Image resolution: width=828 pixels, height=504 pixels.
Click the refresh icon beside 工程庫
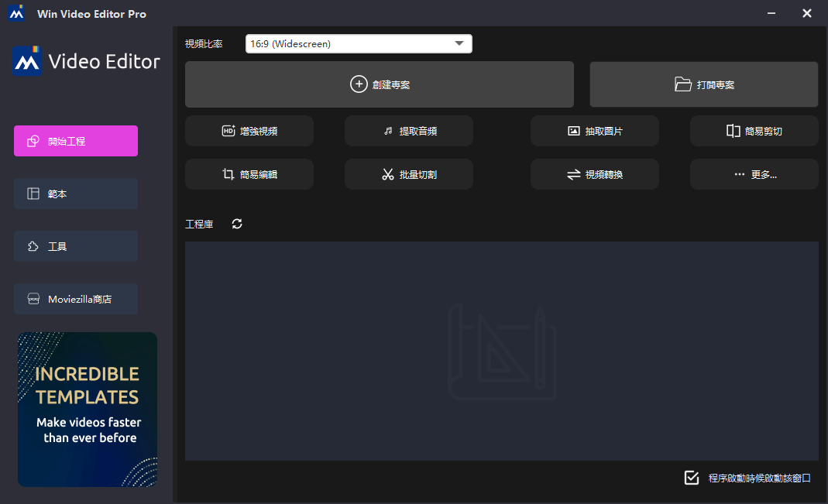pyautogui.click(x=237, y=224)
